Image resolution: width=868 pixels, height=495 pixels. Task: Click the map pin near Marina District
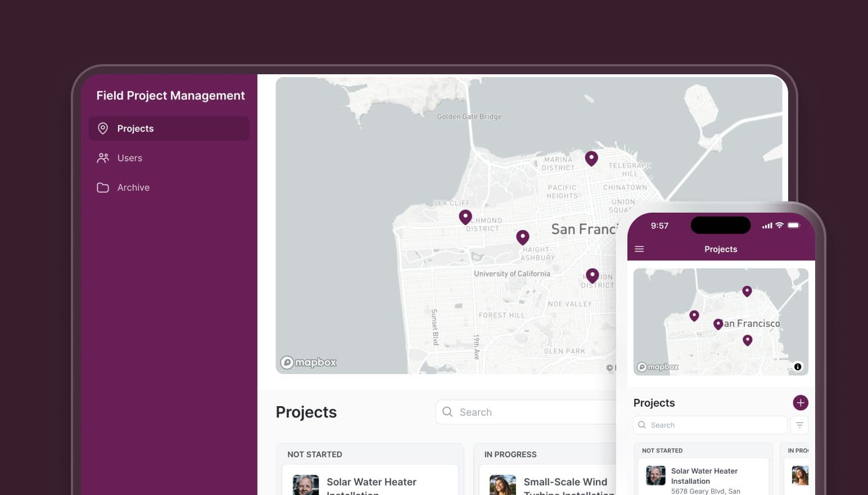click(x=591, y=158)
